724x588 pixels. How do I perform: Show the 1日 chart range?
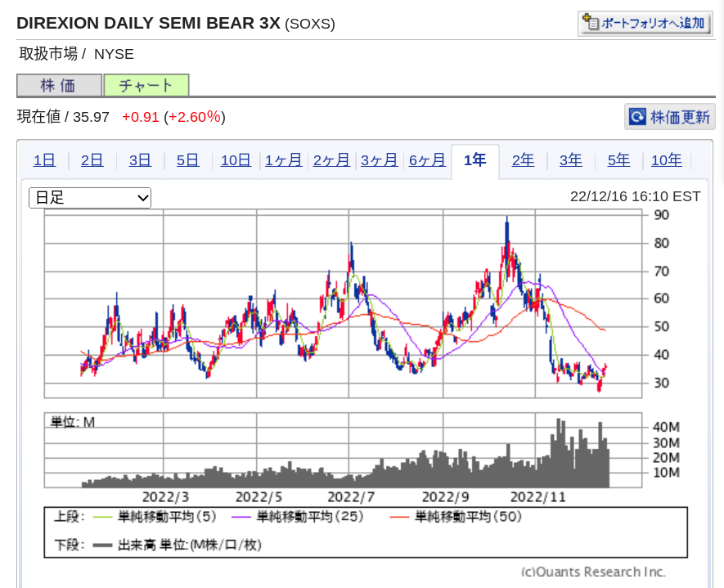click(x=44, y=160)
